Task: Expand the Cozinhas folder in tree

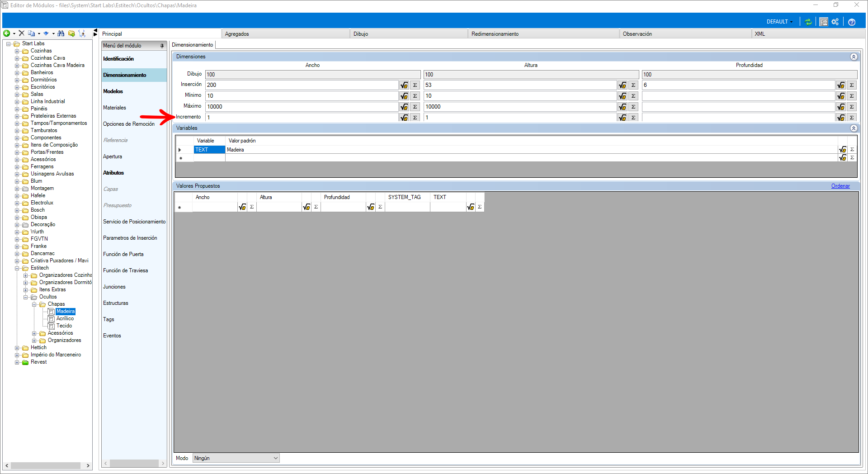Action: pos(17,51)
